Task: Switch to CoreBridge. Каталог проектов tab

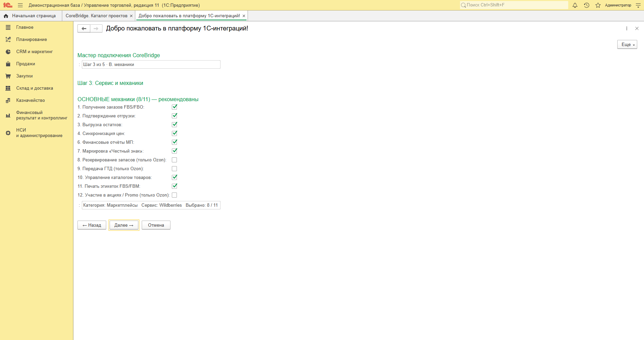Action: pos(96,16)
